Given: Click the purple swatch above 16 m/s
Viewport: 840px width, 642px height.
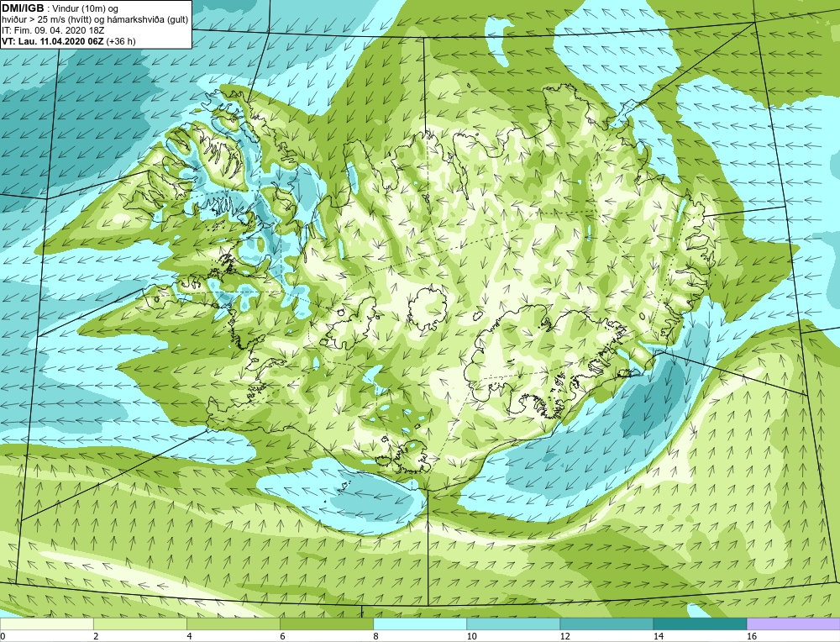Looking at the screenshot, I should [x=794, y=624].
